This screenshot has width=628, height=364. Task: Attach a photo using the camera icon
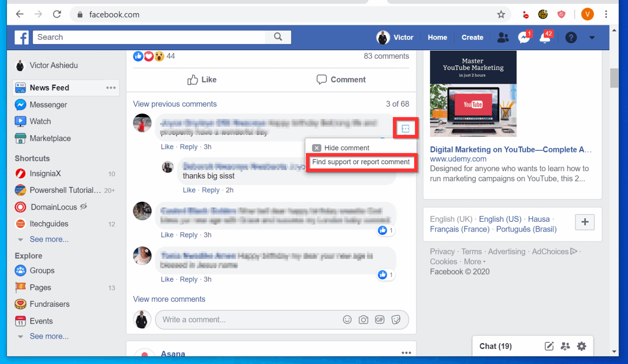pyautogui.click(x=363, y=320)
